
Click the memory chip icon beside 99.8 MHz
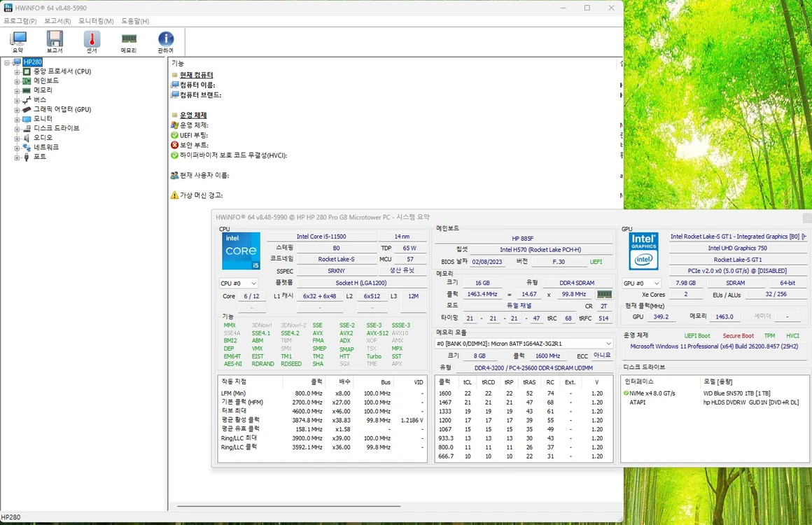coord(604,294)
